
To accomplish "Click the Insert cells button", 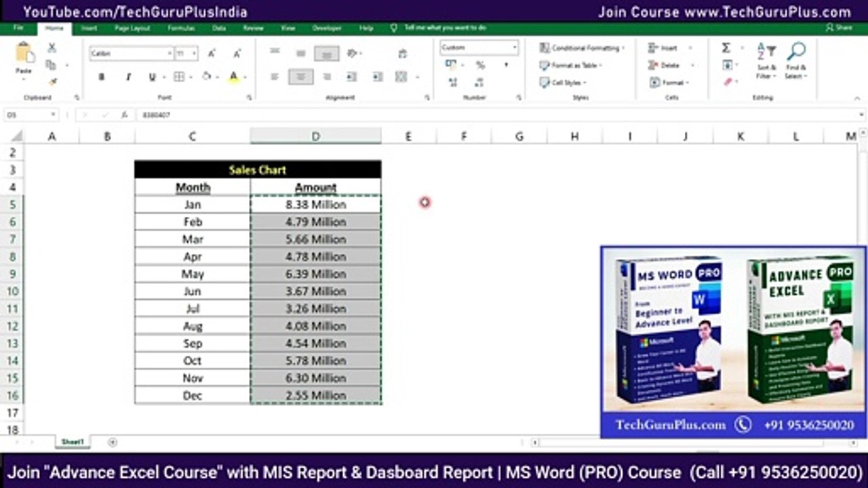I will point(663,48).
